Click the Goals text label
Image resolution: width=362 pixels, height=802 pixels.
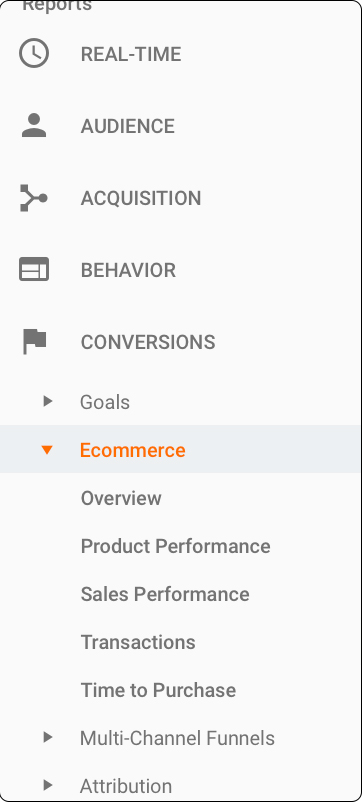point(105,402)
